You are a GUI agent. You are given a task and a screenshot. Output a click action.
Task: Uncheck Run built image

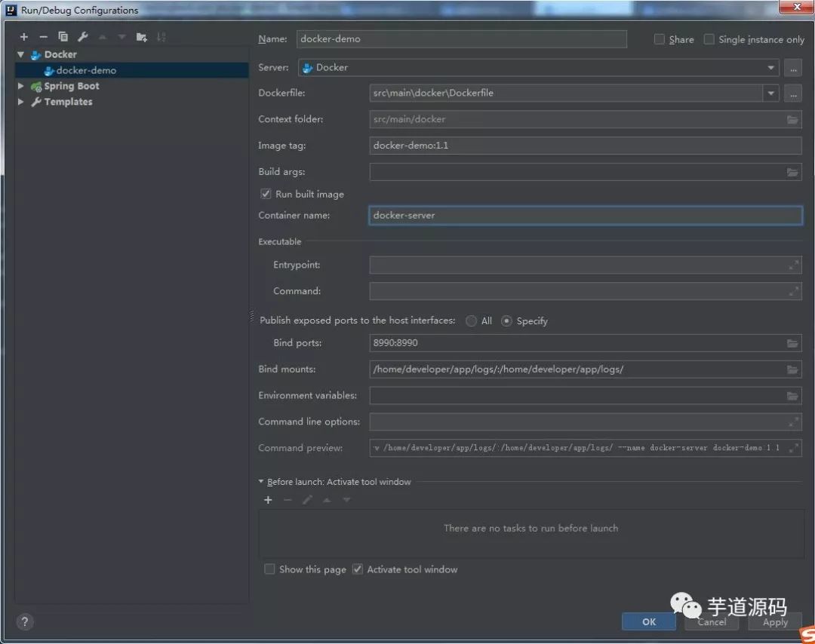click(x=266, y=195)
